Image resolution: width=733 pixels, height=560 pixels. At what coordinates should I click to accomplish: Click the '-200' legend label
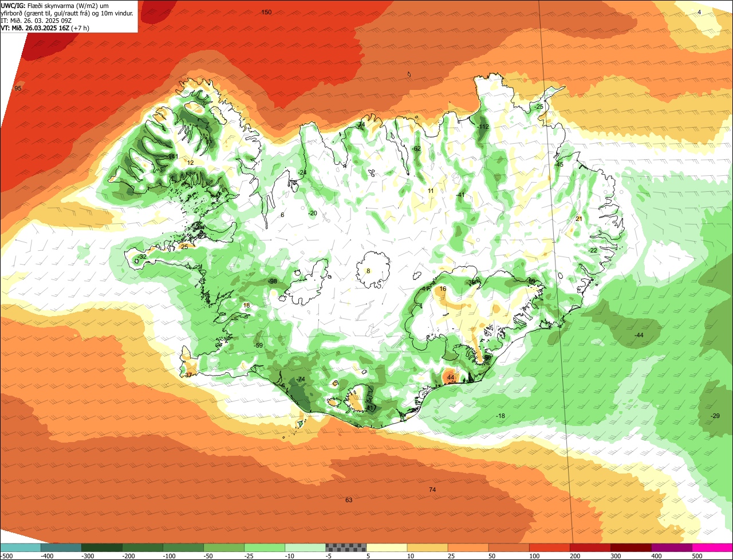128,555
